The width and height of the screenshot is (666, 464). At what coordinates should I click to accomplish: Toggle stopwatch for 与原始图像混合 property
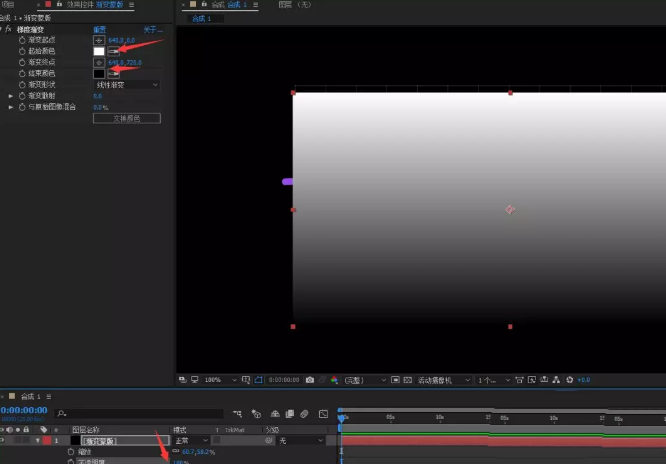coord(22,107)
